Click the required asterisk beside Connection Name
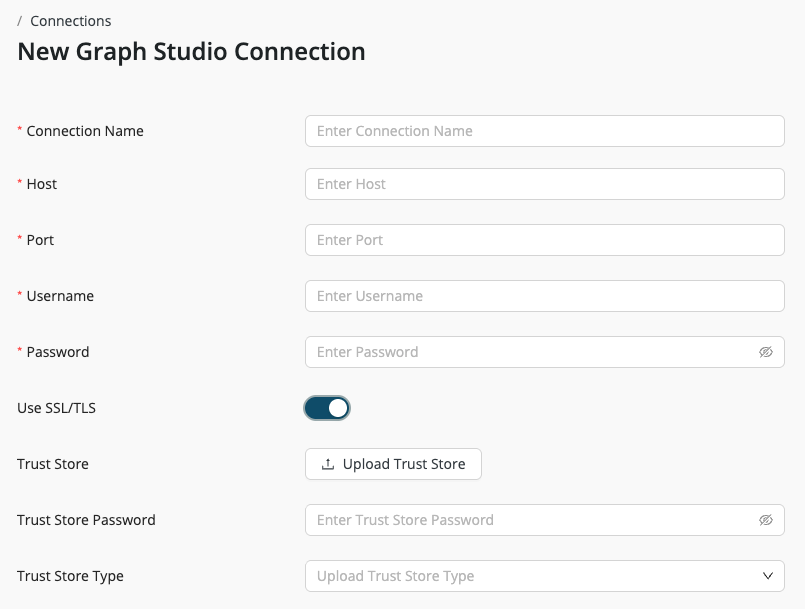805x609 pixels. 21,131
